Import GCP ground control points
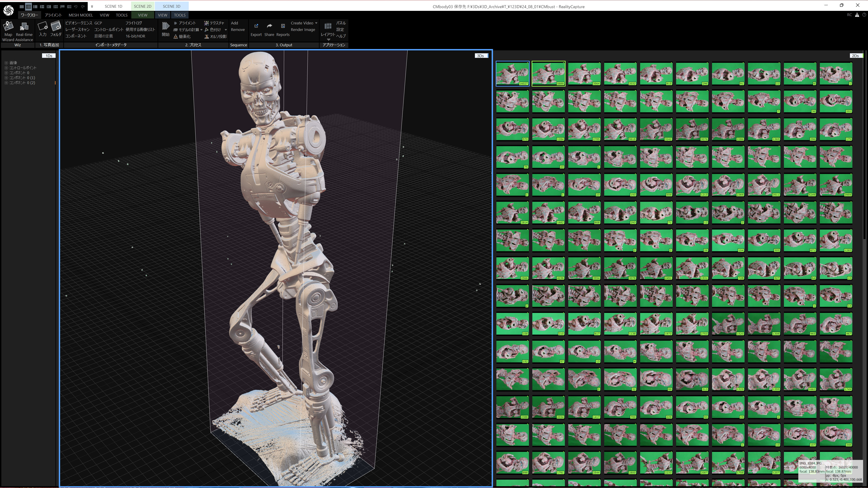868x488 pixels. (98, 23)
